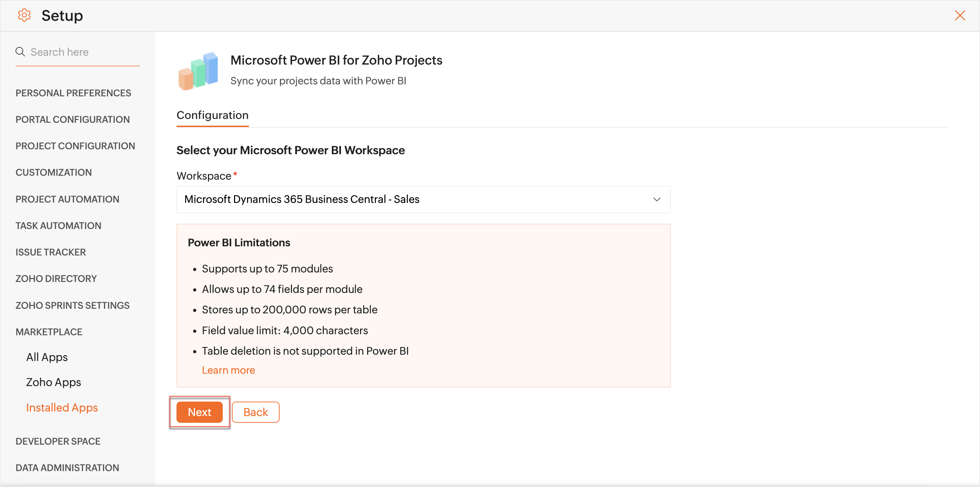The height and width of the screenshot is (487, 980).
Task: Open the Learn more link
Action: tap(228, 370)
